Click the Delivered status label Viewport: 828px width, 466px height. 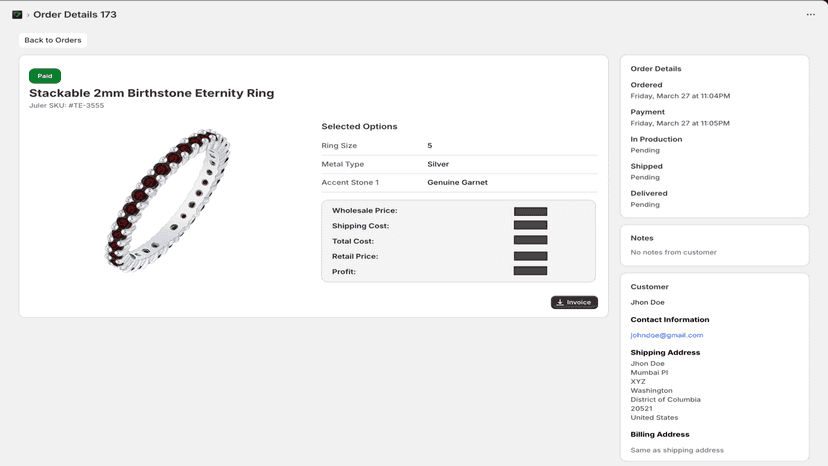(x=649, y=193)
